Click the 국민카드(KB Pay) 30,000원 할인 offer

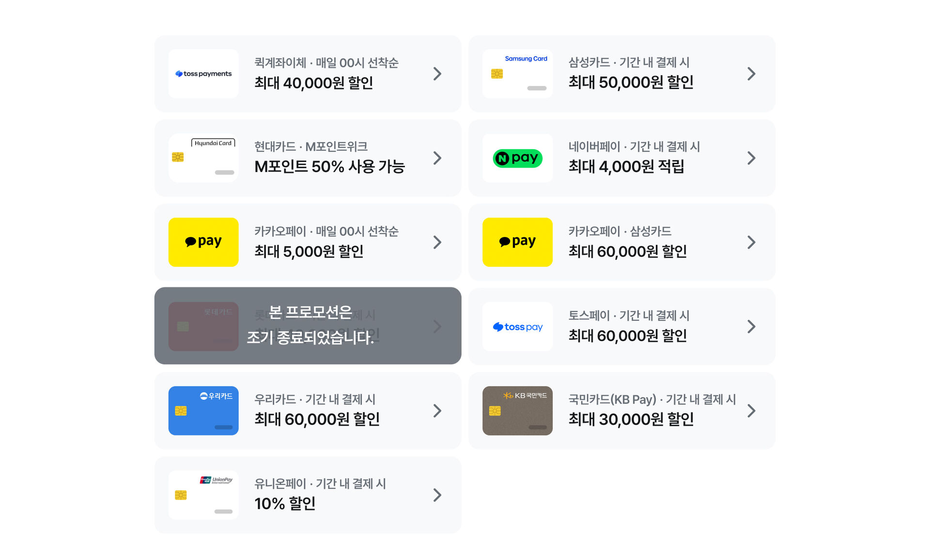coord(622,411)
